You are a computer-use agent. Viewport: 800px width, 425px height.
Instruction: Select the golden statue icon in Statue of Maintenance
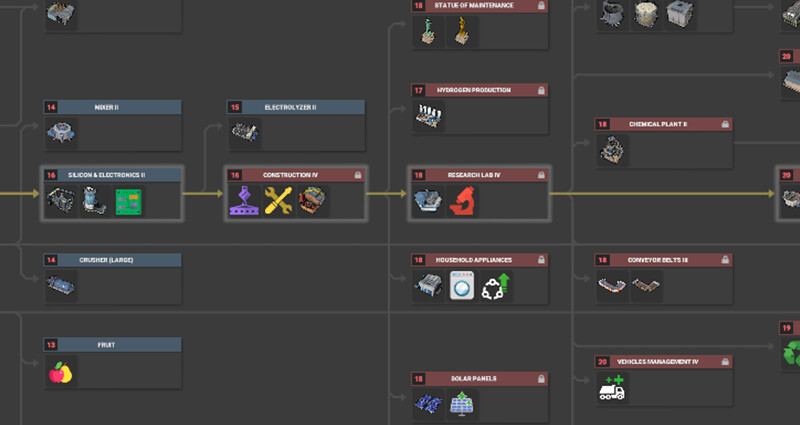coord(462,31)
